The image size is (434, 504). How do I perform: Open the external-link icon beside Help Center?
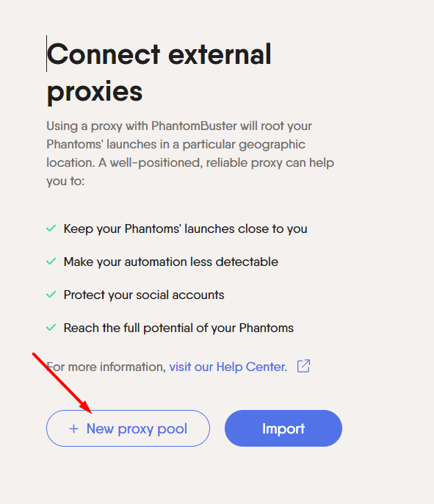point(303,366)
